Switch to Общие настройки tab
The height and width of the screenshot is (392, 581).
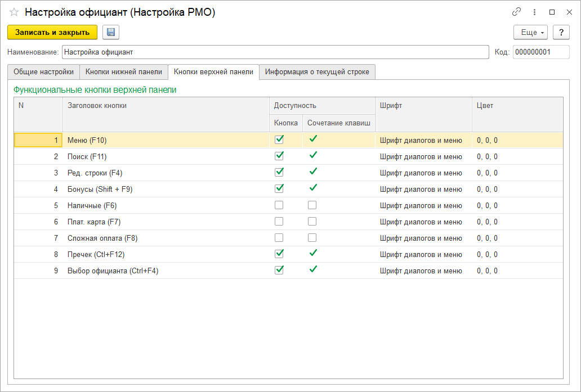pyautogui.click(x=43, y=72)
